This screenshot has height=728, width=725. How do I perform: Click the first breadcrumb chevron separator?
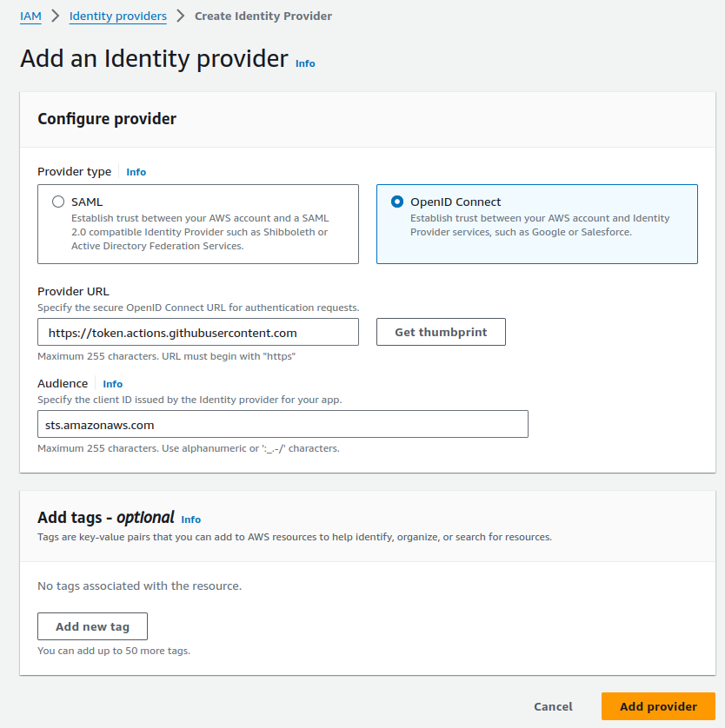point(55,16)
